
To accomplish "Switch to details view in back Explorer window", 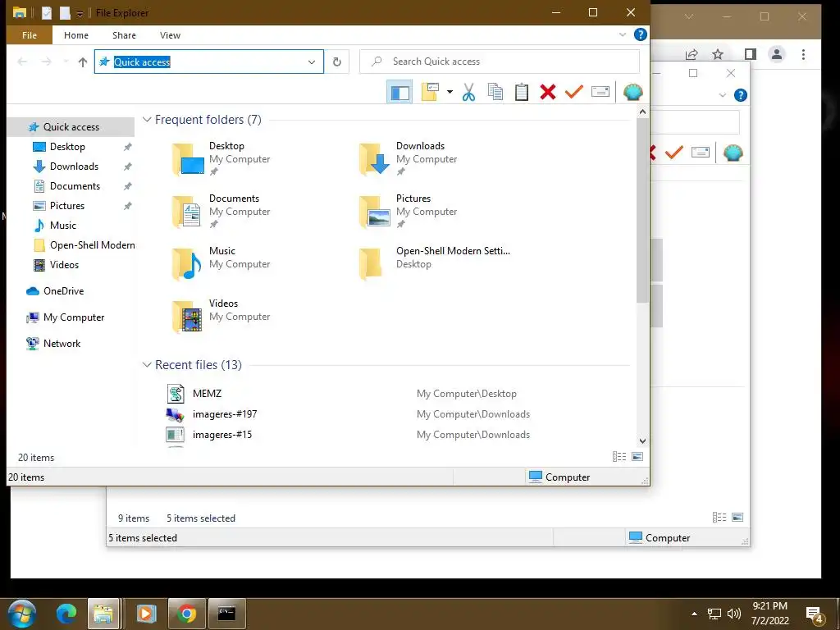I will [x=719, y=518].
